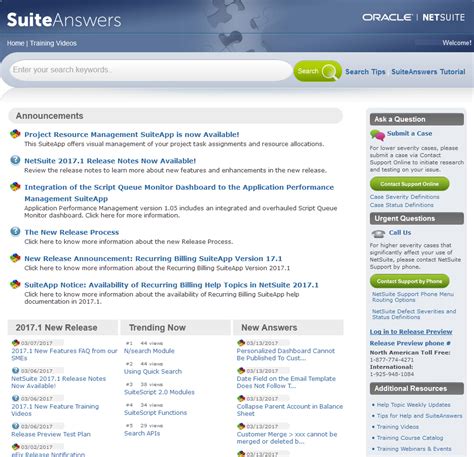Viewport: 474px width, 457px height.
Task: Open trending Using Quick Search article
Action: (x=153, y=371)
